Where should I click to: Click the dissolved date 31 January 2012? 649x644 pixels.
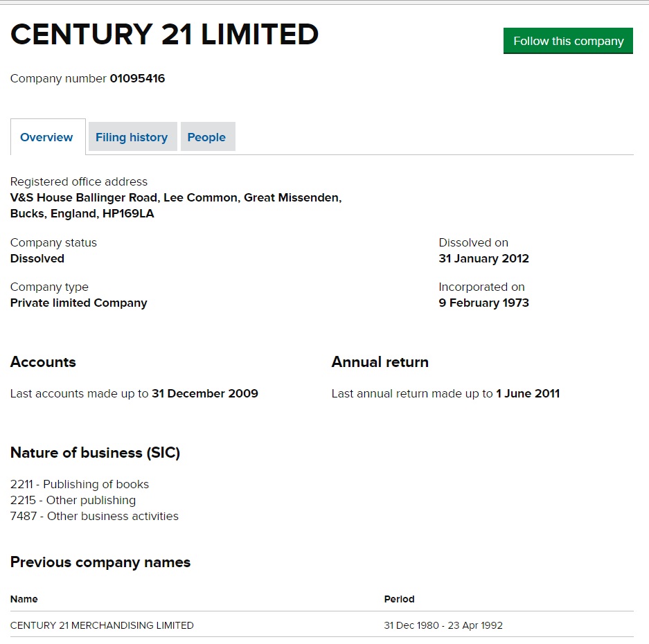483,258
